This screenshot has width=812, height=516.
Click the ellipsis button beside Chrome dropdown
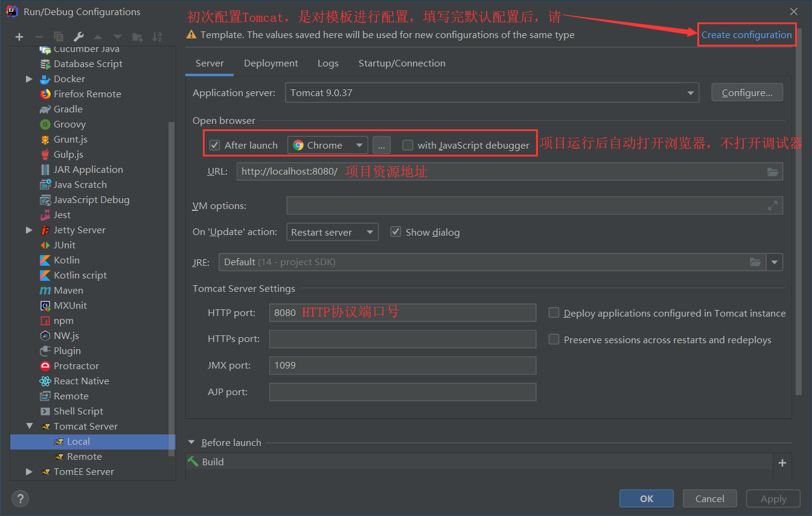382,145
